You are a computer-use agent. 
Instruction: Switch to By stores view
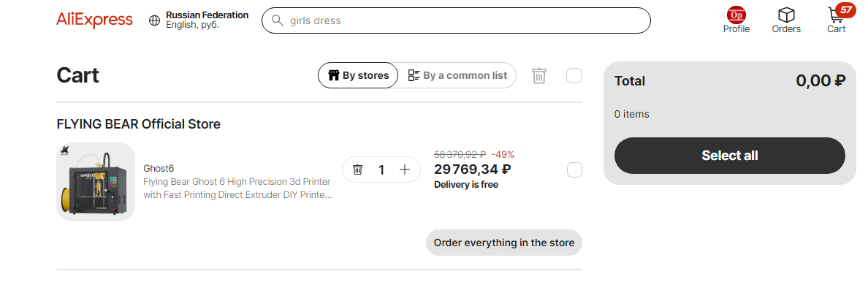(358, 75)
